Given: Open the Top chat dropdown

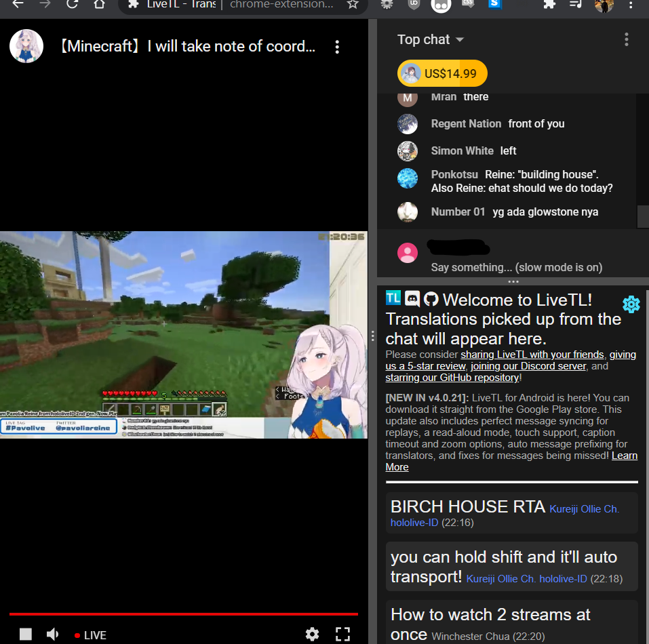Looking at the screenshot, I should click(430, 39).
